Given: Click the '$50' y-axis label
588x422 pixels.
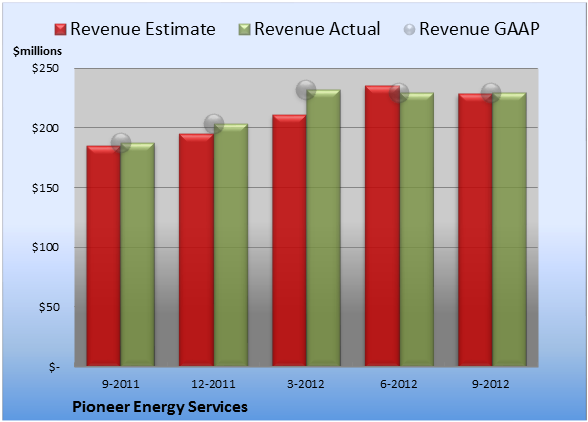Looking at the screenshot, I should point(49,307).
